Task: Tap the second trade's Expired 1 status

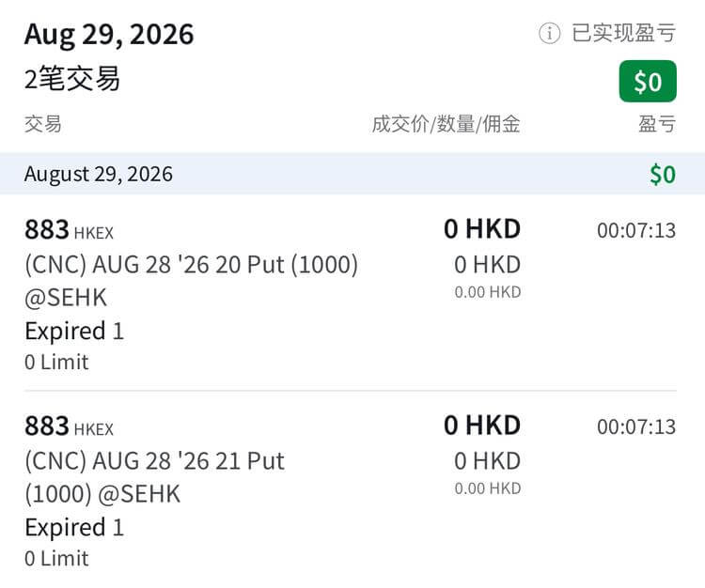Action: pos(74,527)
